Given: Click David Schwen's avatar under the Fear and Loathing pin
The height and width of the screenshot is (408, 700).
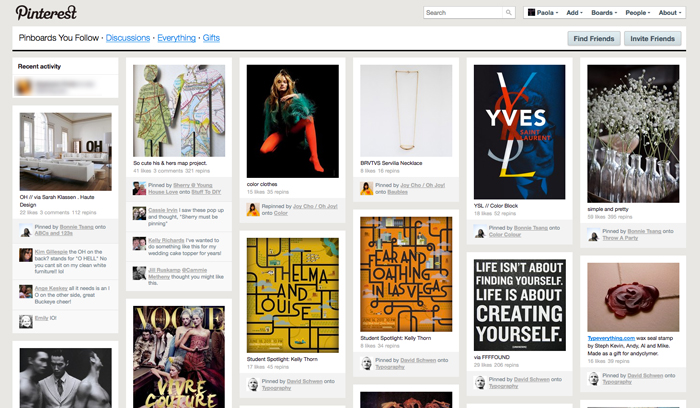Looking at the screenshot, I should (367, 363).
